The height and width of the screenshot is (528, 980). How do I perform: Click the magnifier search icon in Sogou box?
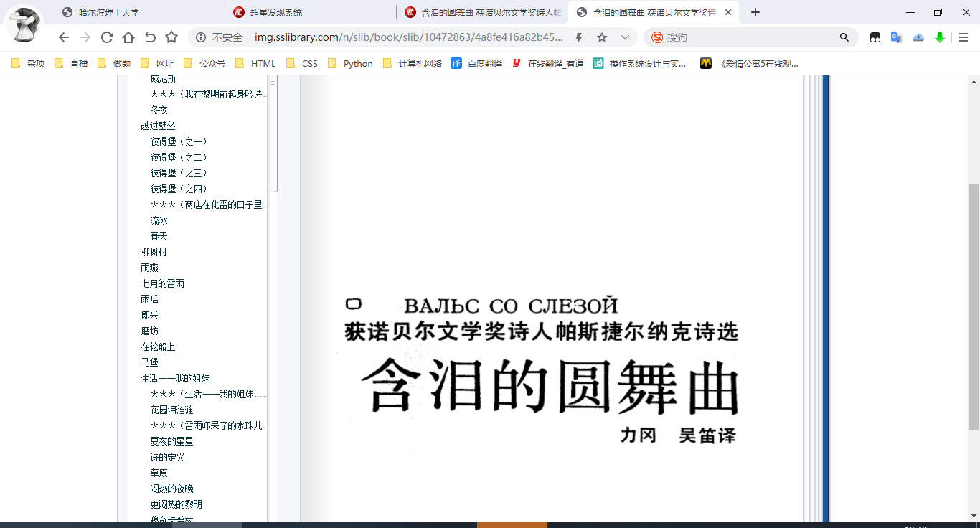click(844, 37)
